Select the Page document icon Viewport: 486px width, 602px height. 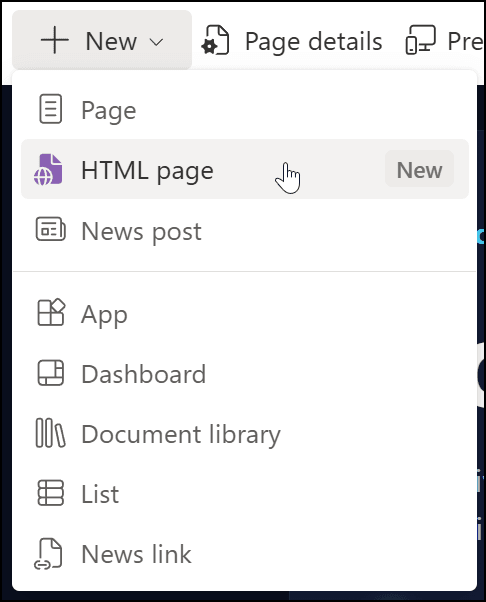click(x=50, y=109)
